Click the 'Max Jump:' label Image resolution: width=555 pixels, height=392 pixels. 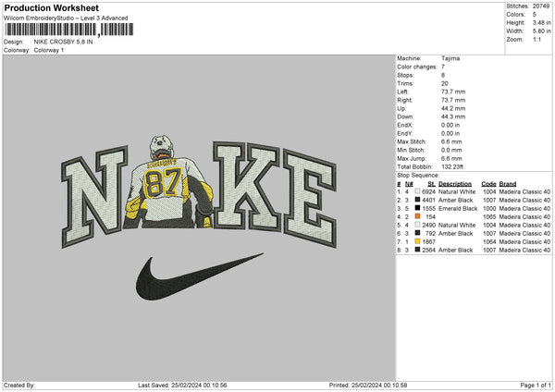click(412, 158)
